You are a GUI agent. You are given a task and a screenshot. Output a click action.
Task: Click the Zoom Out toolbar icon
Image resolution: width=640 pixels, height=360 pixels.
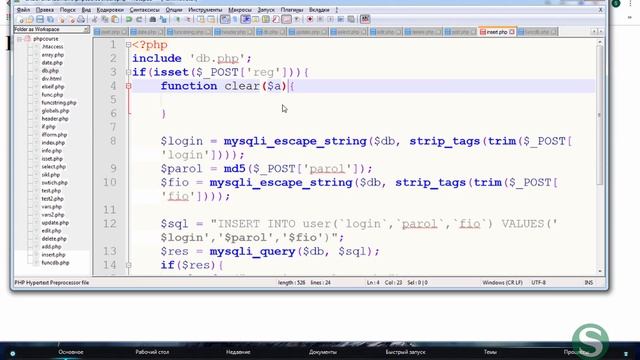click(189, 19)
